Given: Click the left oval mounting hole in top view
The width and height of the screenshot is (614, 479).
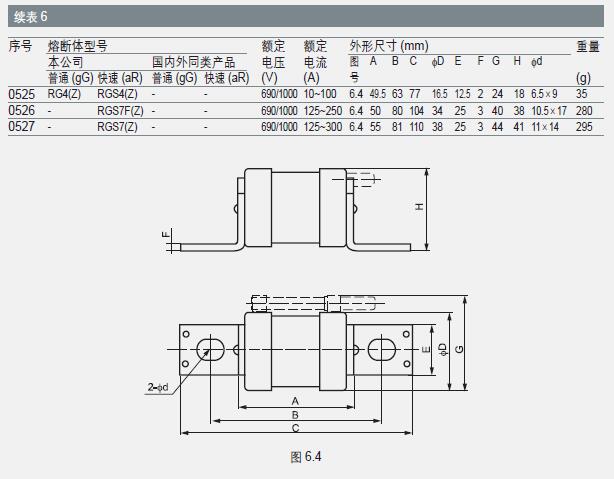Looking at the screenshot, I should [x=210, y=348].
